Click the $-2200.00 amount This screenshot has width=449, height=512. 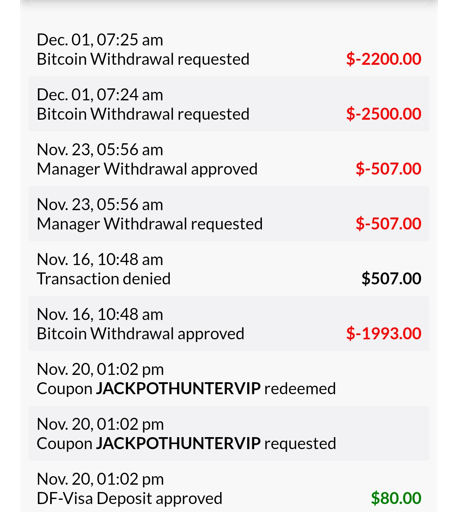click(384, 59)
